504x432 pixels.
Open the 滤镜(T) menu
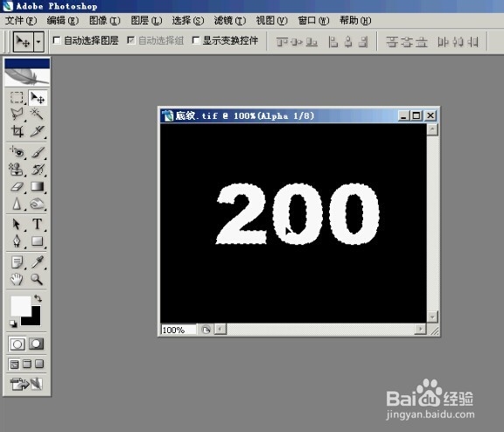pos(230,21)
